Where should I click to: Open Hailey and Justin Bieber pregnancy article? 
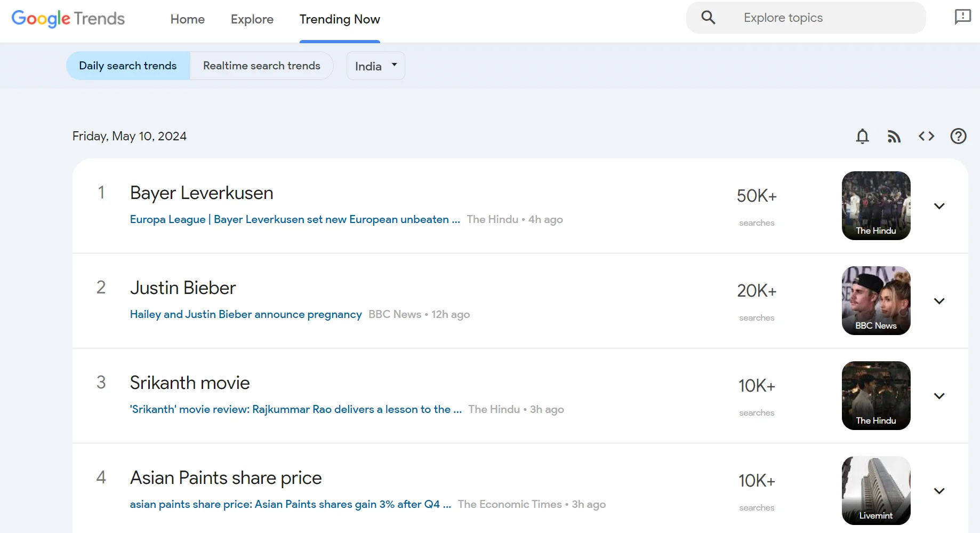pyautogui.click(x=246, y=314)
